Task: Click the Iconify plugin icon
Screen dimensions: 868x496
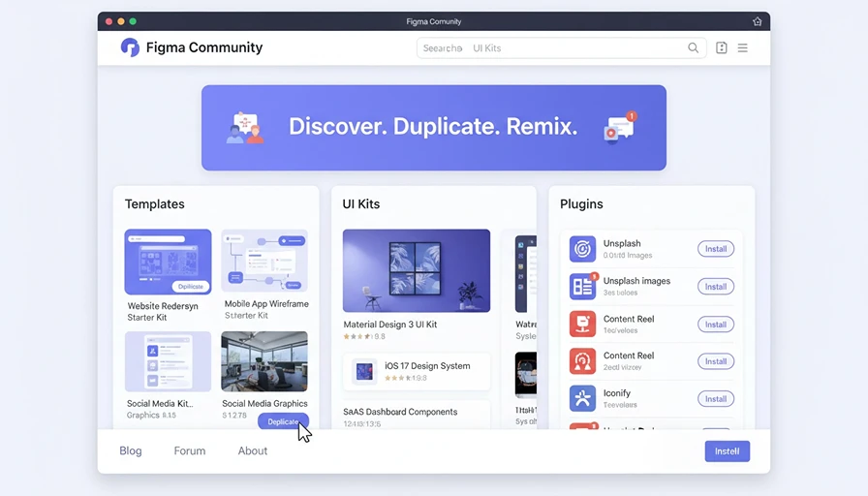Action: [x=582, y=398]
